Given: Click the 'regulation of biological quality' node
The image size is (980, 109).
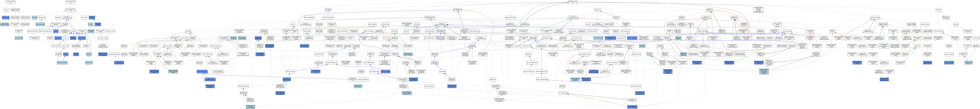Looking at the screenshot, I should (511, 24).
